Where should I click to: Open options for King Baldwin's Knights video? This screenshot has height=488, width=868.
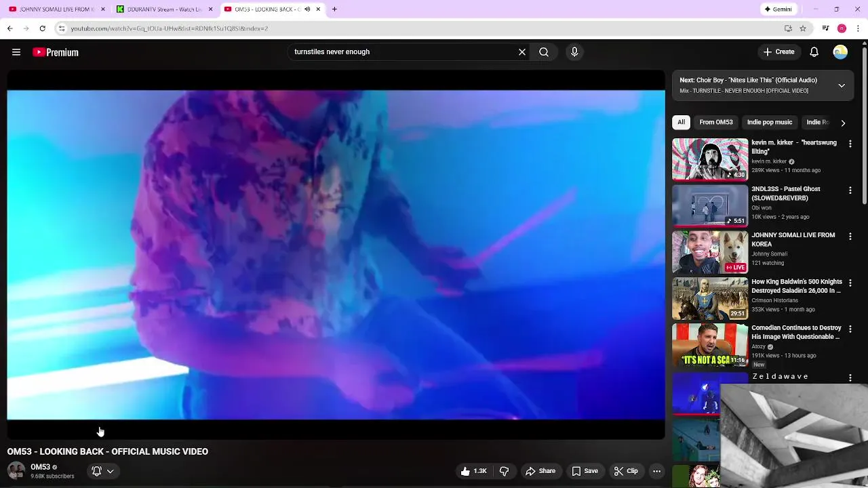tap(850, 283)
